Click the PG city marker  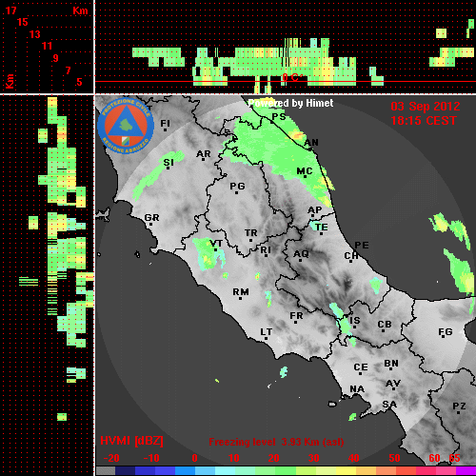[236, 192]
